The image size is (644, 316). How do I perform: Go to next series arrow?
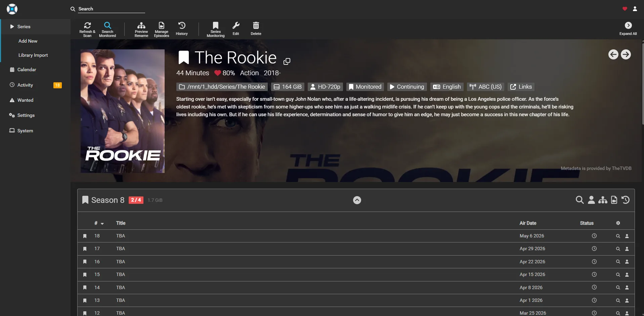point(626,54)
